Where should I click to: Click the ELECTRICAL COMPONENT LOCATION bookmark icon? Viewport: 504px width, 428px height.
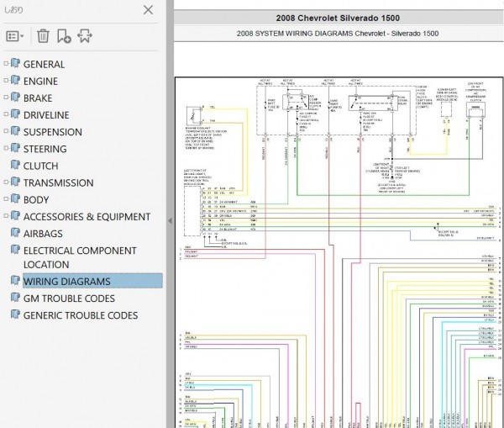(x=15, y=250)
